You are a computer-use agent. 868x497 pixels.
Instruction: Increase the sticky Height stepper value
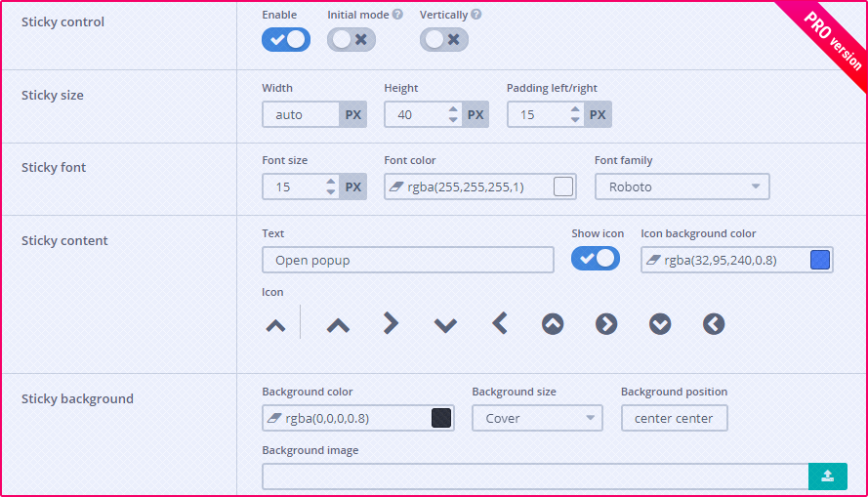453,109
